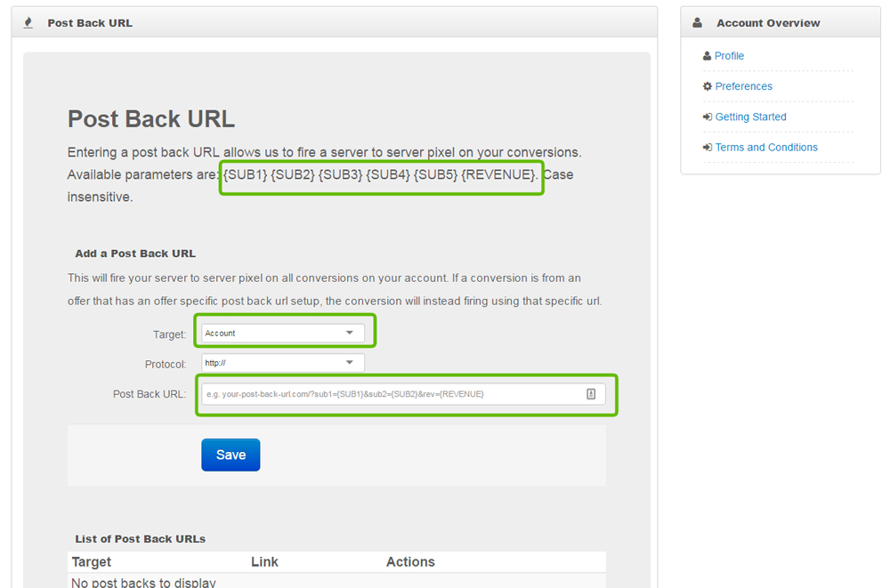Expand the Target dropdown arrow

point(350,334)
